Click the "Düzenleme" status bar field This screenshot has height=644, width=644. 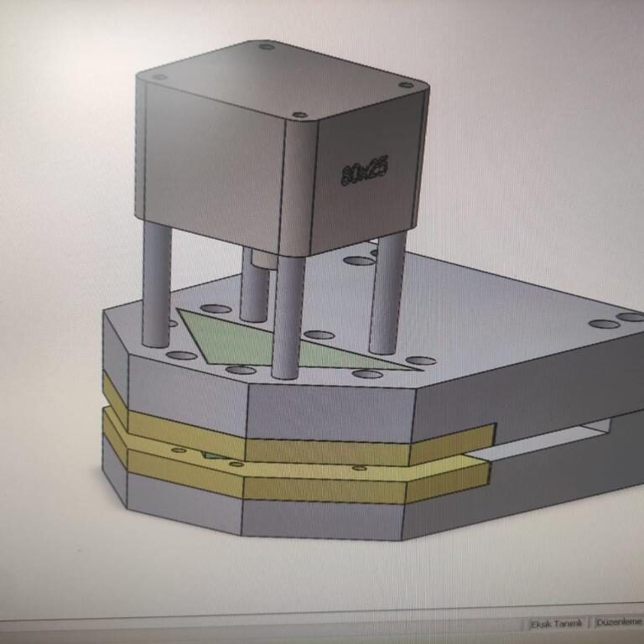coord(619,623)
